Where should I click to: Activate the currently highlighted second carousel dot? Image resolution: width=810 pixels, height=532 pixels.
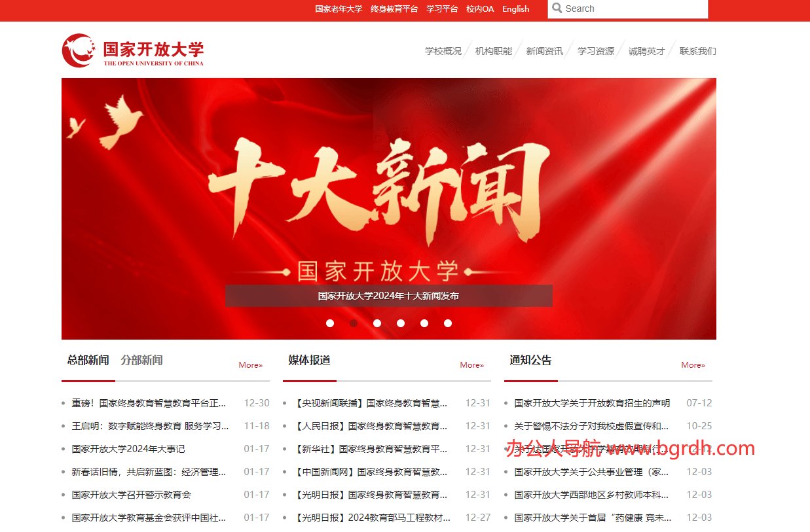pos(354,323)
